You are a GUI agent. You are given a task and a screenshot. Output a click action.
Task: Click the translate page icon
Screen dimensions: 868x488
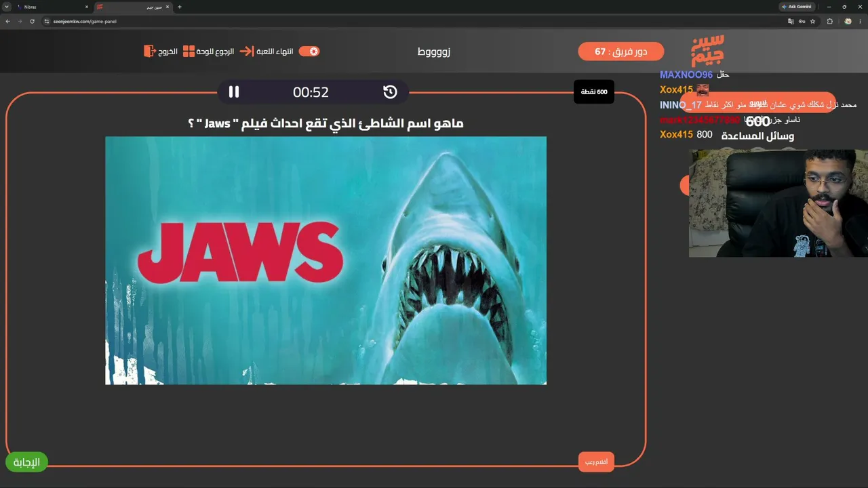pos(791,21)
